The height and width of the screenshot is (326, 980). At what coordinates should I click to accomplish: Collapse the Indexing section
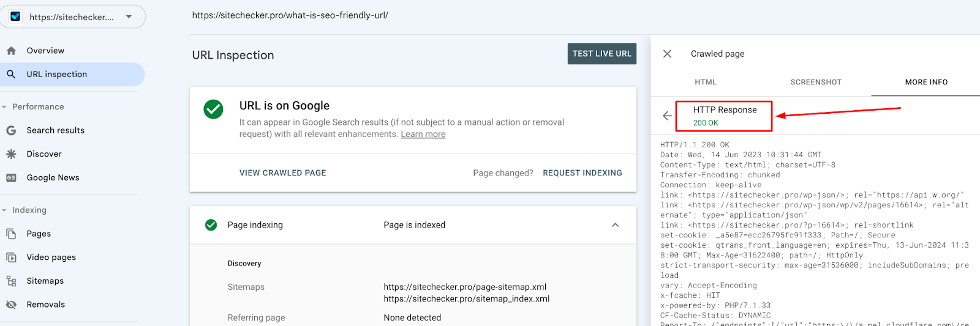[x=29, y=210]
